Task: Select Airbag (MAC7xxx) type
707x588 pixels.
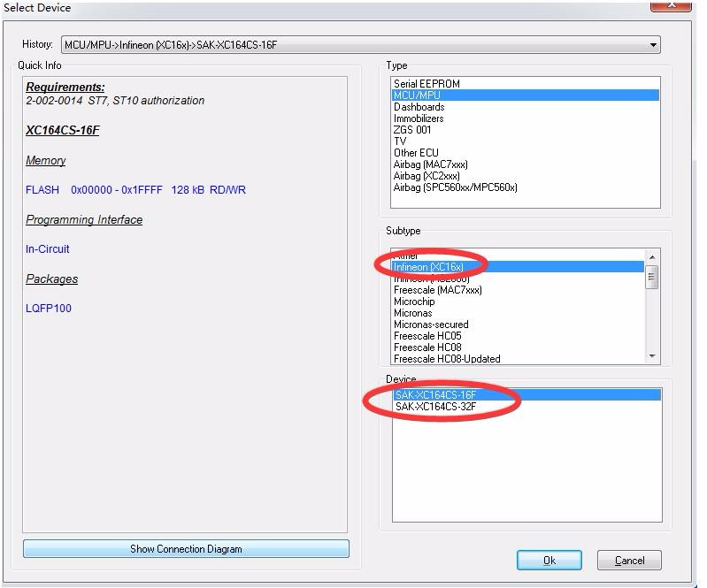Action: pos(526,164)
